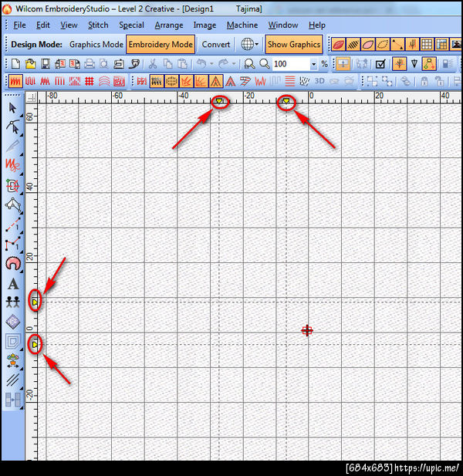This screenshot has width=463, height=476.
Task: Open the Arrange menu
Action: pos(169,25)
